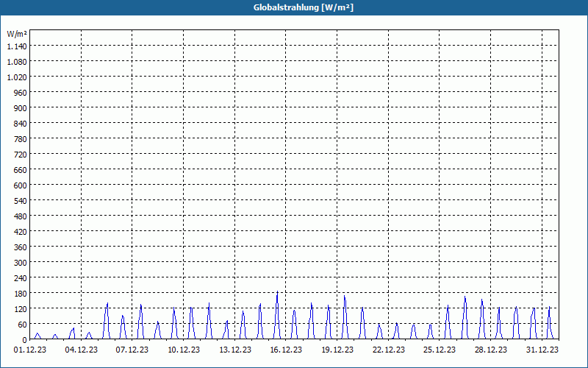588x368 pixels.
Task: Click the 300 y-axis label
Action: [21, 263]
